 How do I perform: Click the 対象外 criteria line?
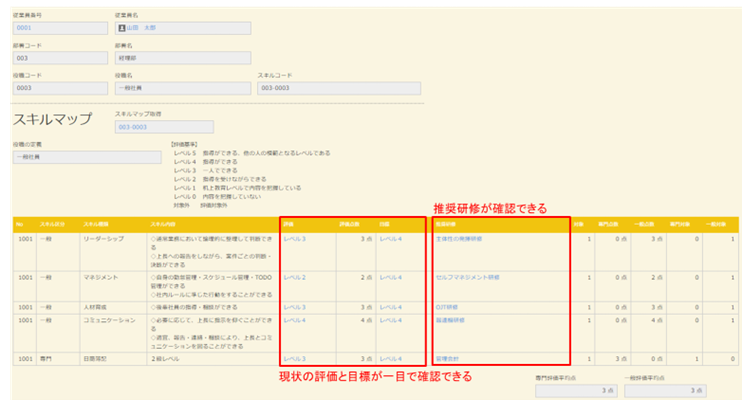tap(200, 205)
